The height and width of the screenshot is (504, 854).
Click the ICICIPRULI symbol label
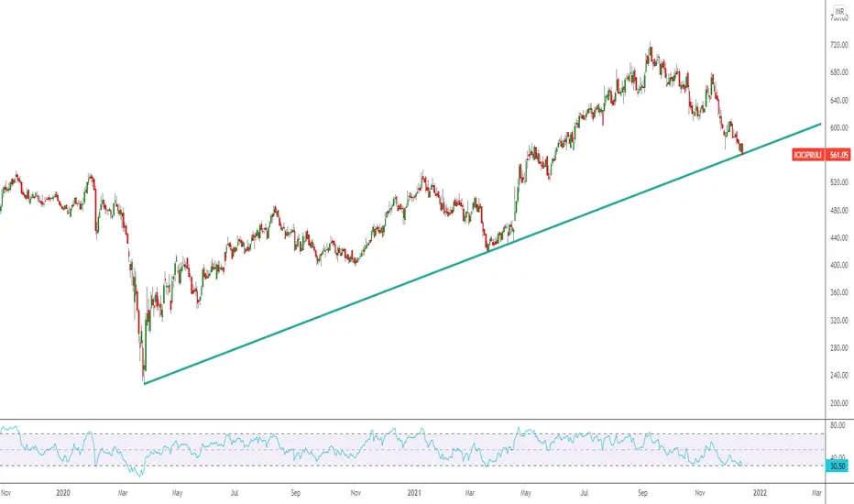pyautogui.click(x=808, y=155)
